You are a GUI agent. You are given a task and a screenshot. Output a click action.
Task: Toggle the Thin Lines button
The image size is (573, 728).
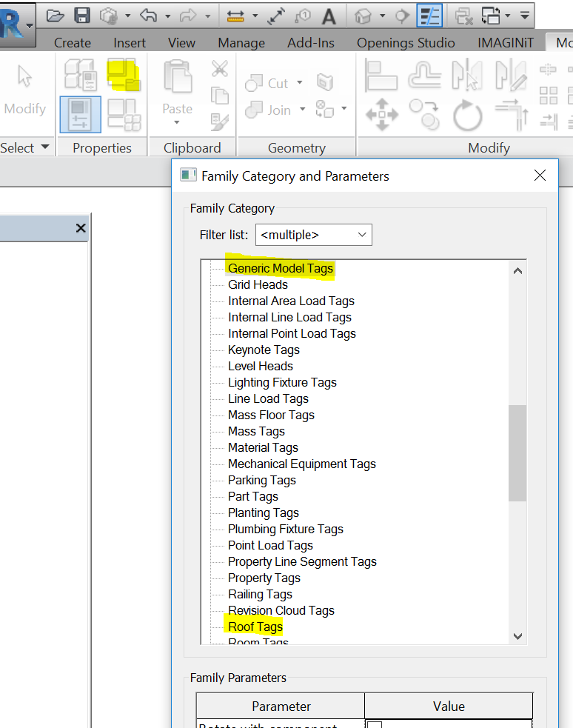pyautogui.click(x=429, y=16)
